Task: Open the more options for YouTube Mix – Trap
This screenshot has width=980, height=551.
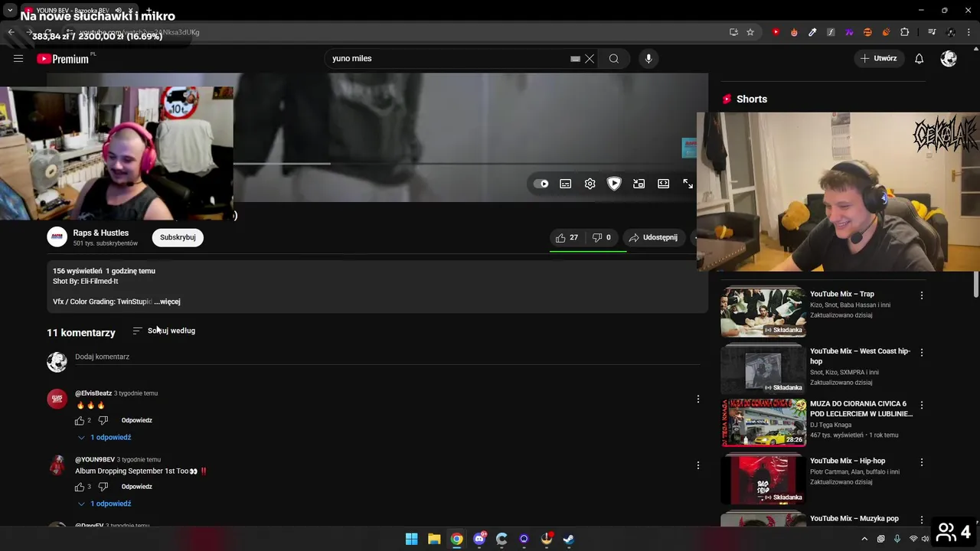Action: (922, 295)
